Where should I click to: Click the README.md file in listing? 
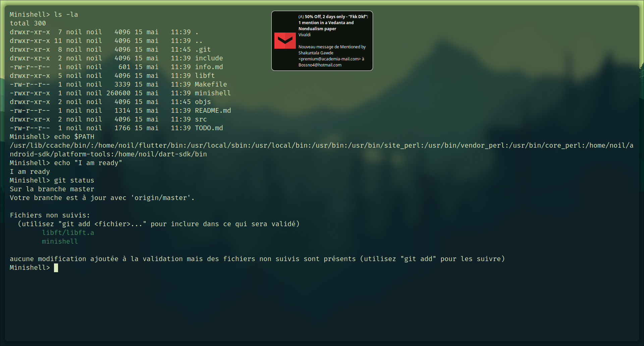coord(213,110)
